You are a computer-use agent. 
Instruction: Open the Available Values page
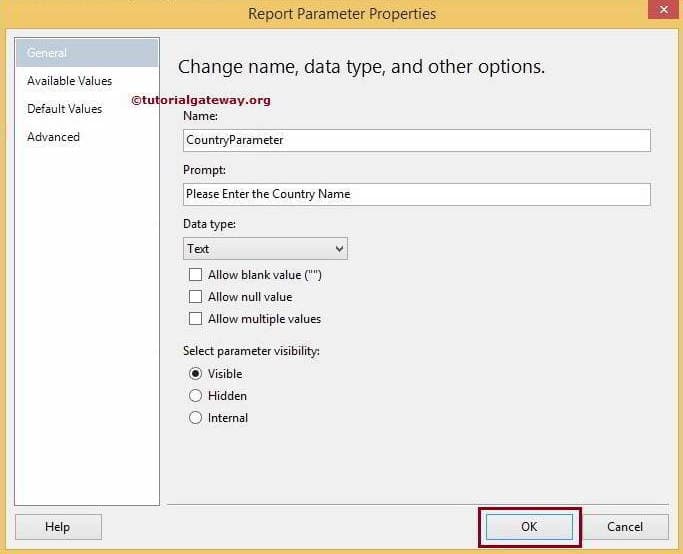(x=69, y=81)
